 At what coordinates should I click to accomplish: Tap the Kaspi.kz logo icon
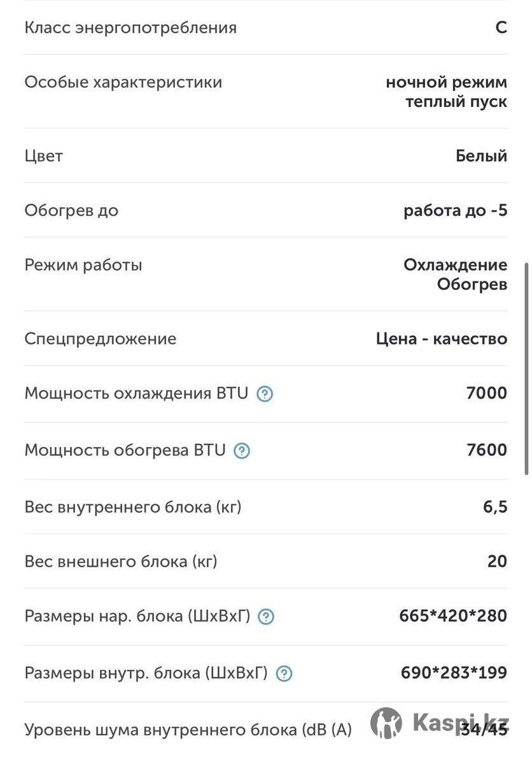386,723
